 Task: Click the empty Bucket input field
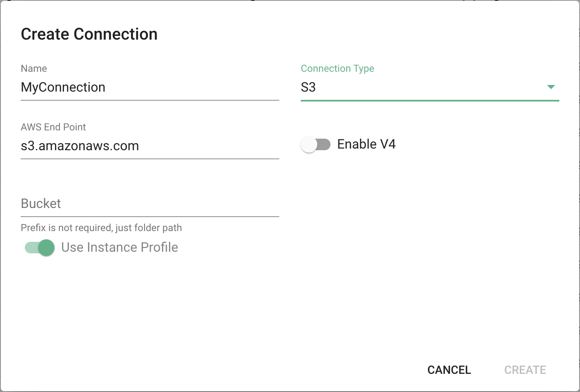(150, 204)
